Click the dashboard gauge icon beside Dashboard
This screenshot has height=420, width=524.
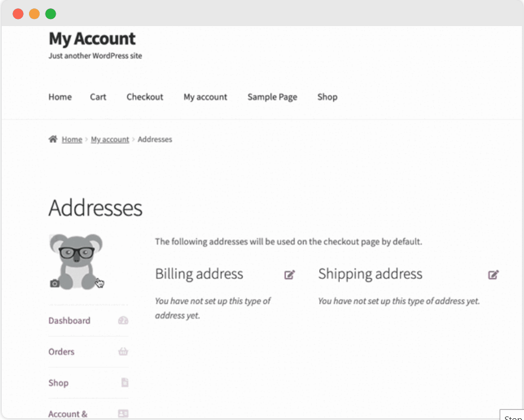[x=123, y=320]
